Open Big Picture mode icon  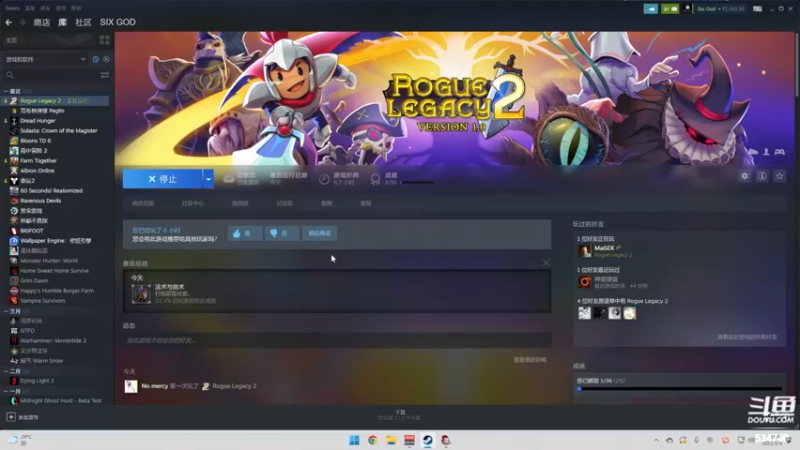tap(758, 9)
